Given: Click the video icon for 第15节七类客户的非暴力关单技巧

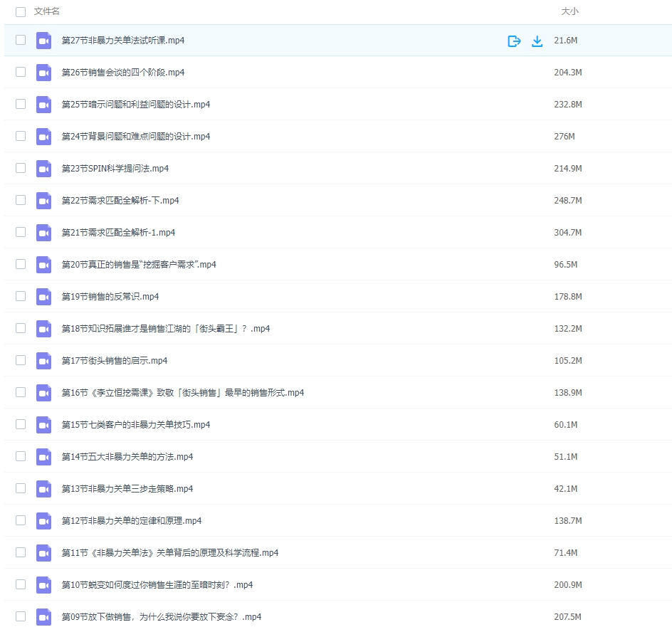Looking at the screenshot, I should 43,424.
